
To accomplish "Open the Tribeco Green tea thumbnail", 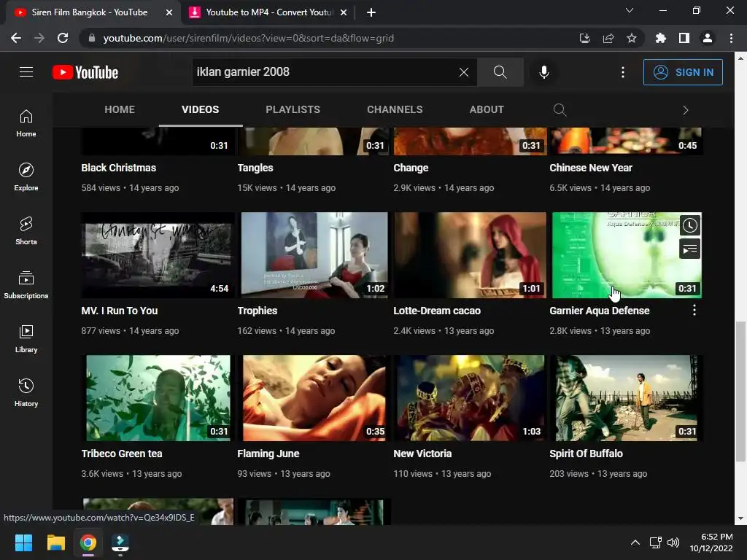I will pyautogui.click(x=158, y=397).
